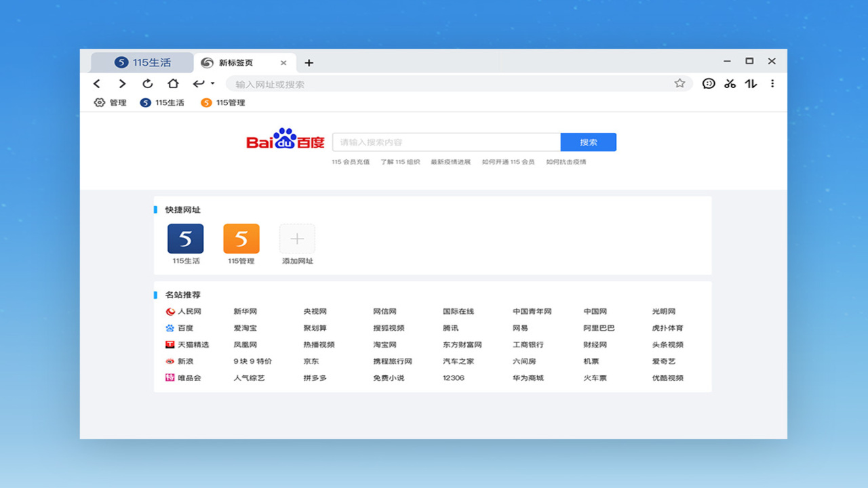Screen dimensions: 868x488
Task: Reload the current page
Action: point(148,83)
